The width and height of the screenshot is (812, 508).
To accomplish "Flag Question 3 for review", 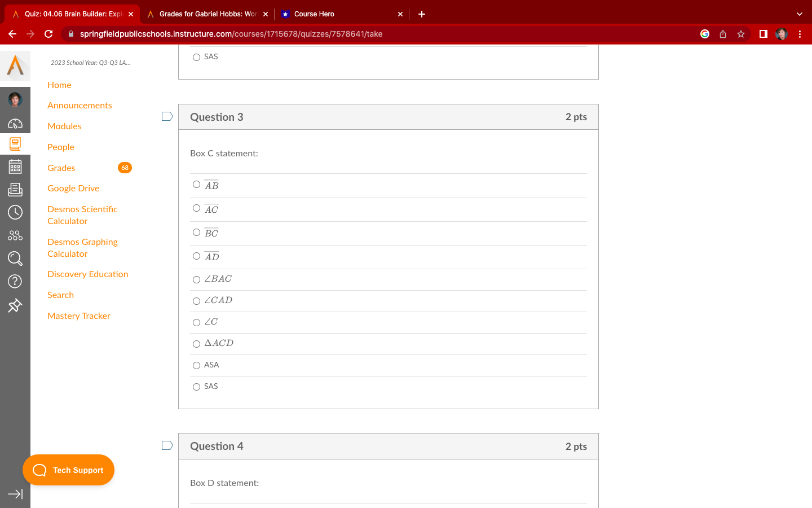I will pyautogui.click(x=167, y=116).
